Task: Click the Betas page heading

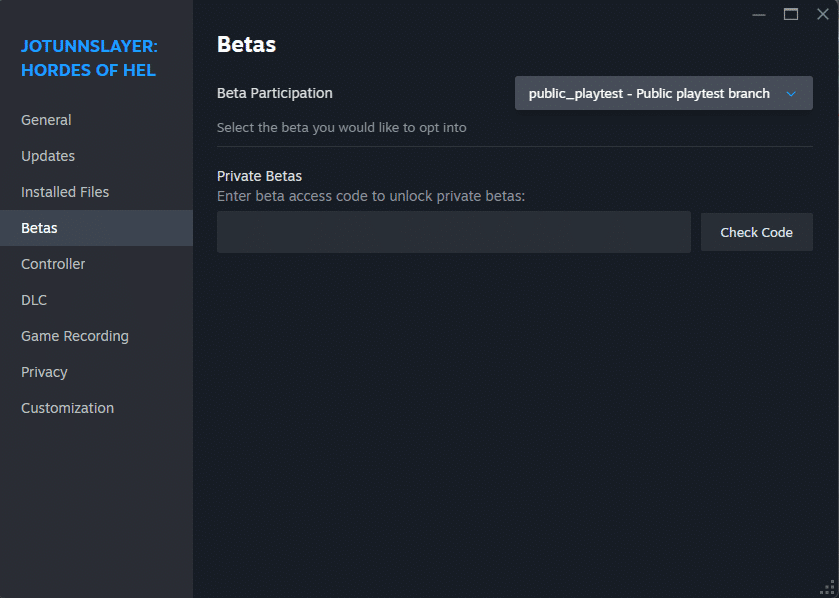Action: tap(246, 44)
